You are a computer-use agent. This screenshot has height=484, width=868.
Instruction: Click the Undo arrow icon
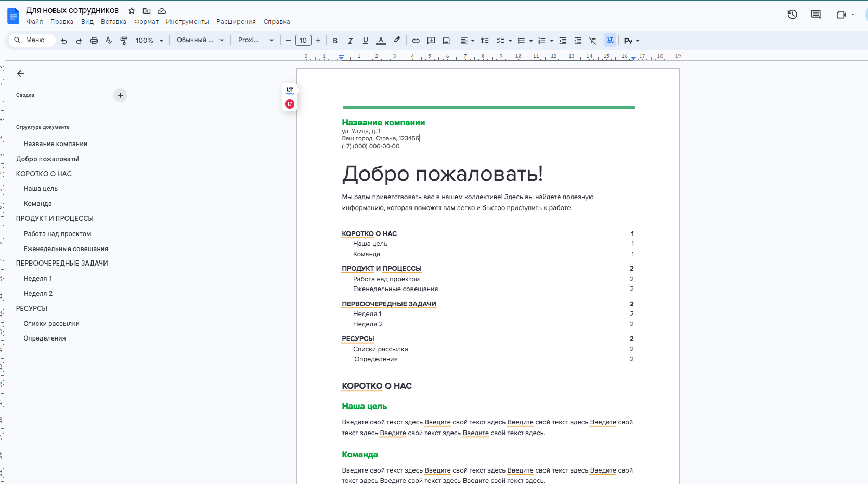(64, 41)
